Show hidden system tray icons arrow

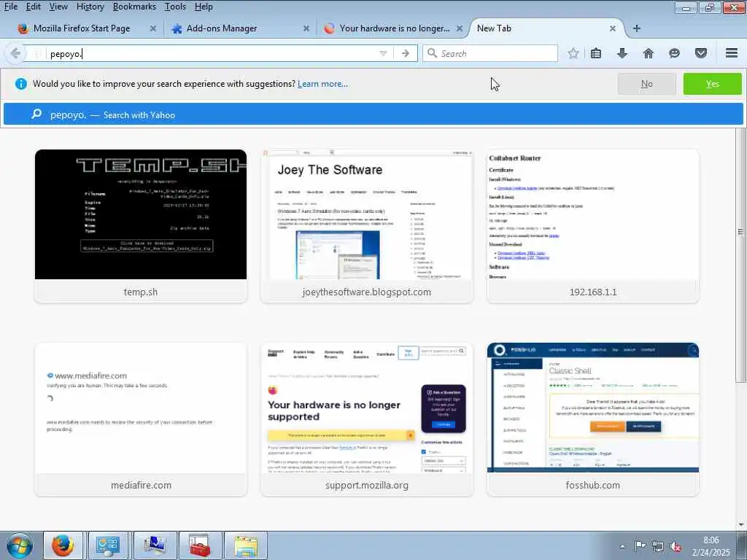pyautogui.click(x=622, y=546)
